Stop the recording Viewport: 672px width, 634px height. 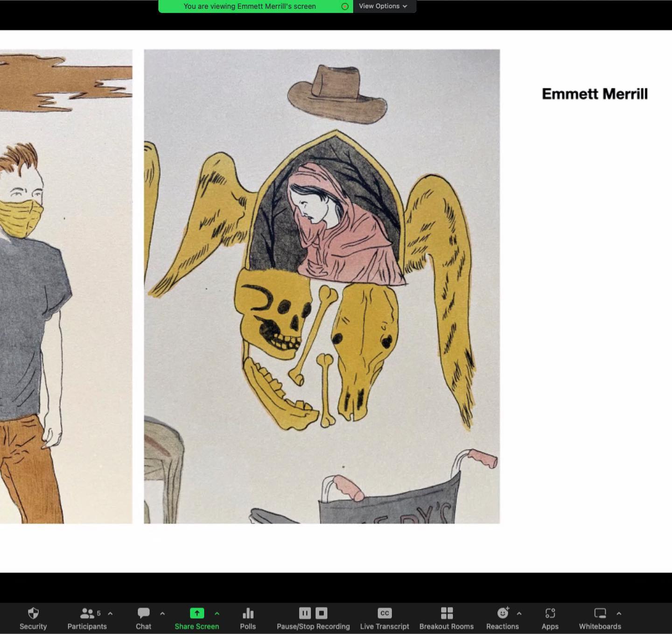point(322,613)
